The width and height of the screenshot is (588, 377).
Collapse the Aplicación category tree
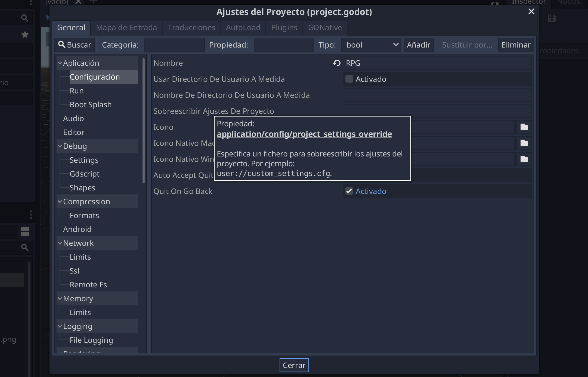pyautogui.click(x=60, y=63)
